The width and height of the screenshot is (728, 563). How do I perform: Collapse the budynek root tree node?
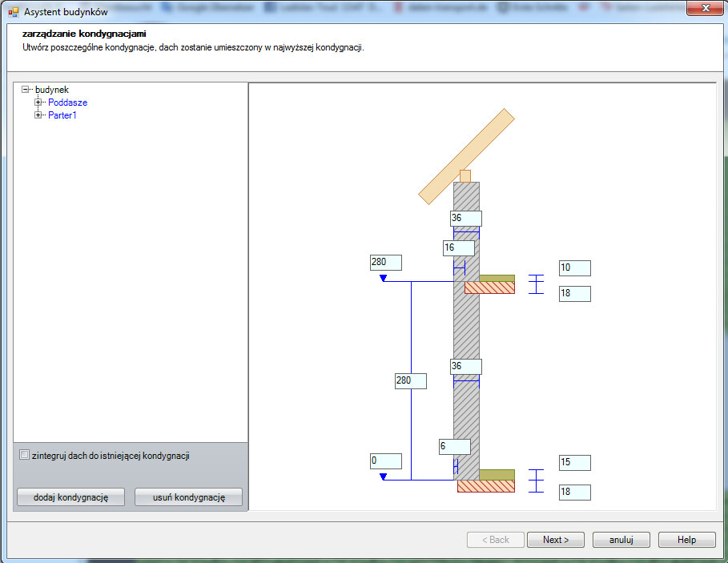26,90
